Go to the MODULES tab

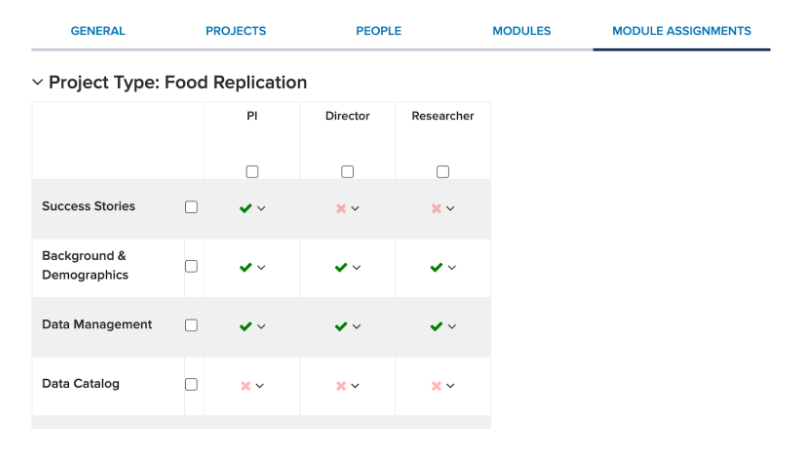[521, 31]
